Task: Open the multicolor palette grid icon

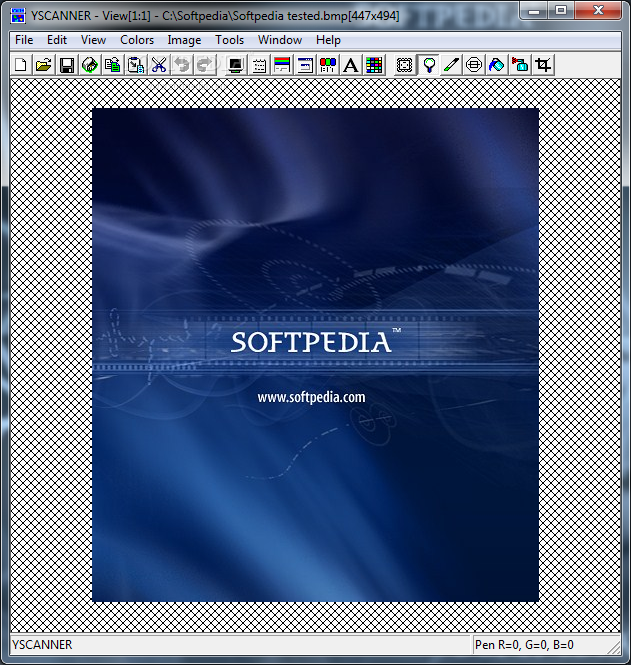Action: pos(374,65)
